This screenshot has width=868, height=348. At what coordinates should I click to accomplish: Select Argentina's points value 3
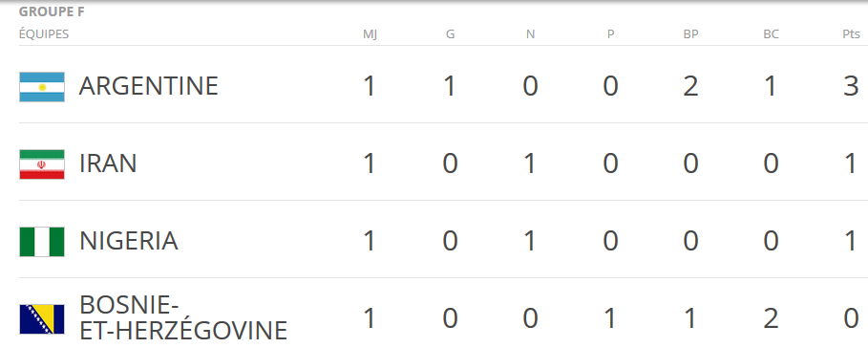(852, 86)
